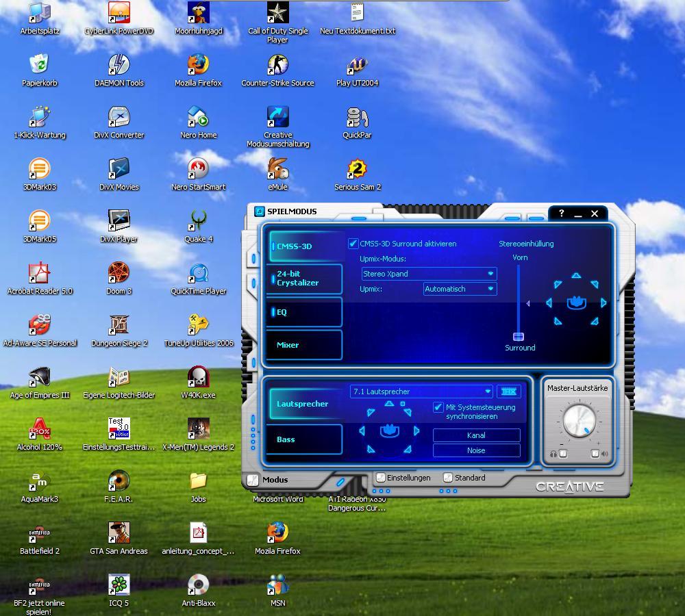685x616 pixels.
Task: Expand the 7.1 Lautsprecher dropdown
Action: coord(421,392)
